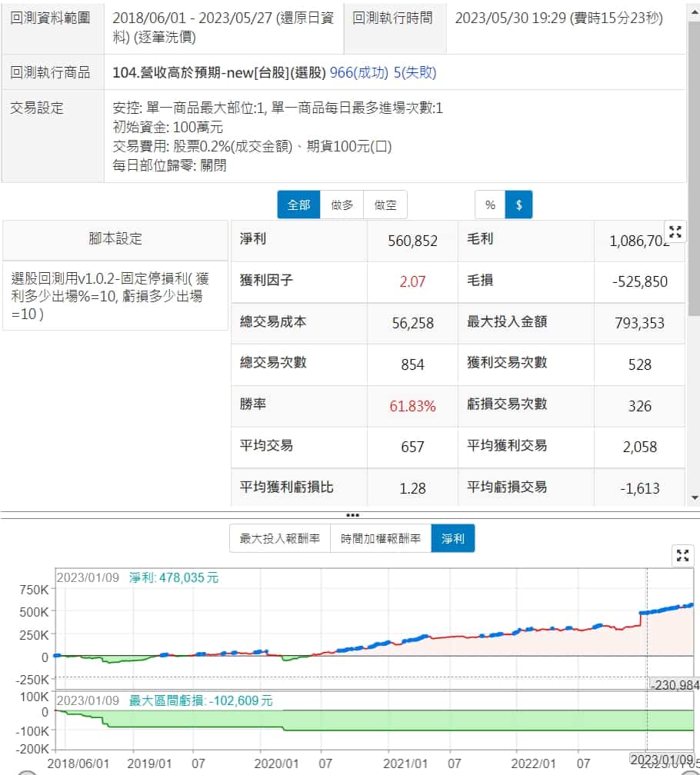Filter to short trades 做空
700x775 pixels.
[x=385, y=205]
